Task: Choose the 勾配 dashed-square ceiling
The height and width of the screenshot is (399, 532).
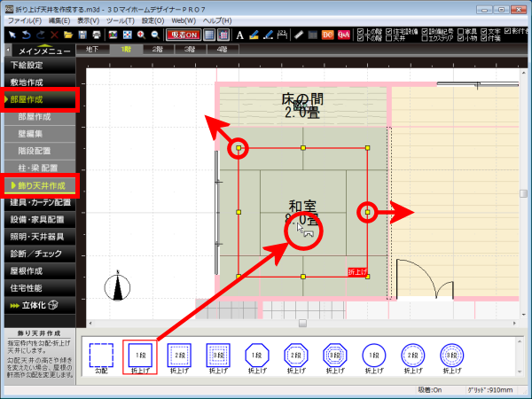Action: tap(101, 358)
